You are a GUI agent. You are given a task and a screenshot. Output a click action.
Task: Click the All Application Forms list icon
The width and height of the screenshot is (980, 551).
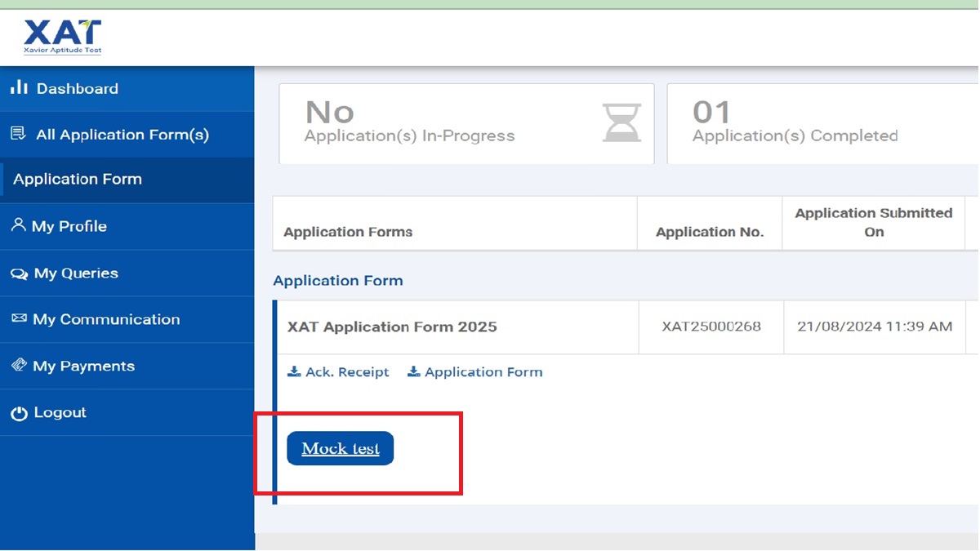(x=18, y=134)
